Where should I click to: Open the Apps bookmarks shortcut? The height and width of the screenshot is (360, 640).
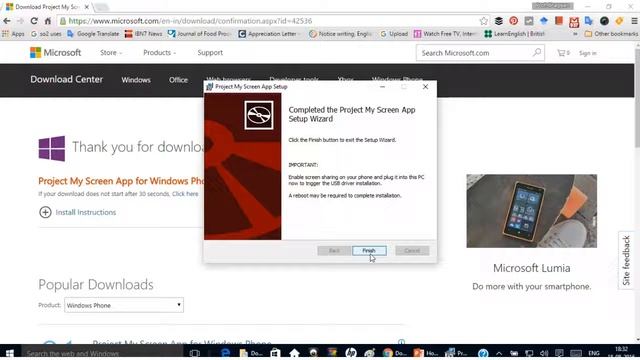point(13,34)
